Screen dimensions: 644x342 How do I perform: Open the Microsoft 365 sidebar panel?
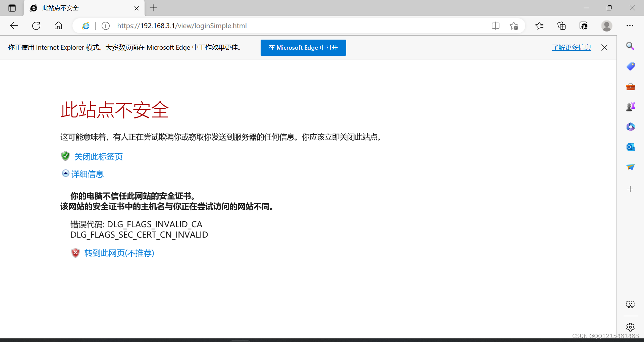tap(631, 127)
